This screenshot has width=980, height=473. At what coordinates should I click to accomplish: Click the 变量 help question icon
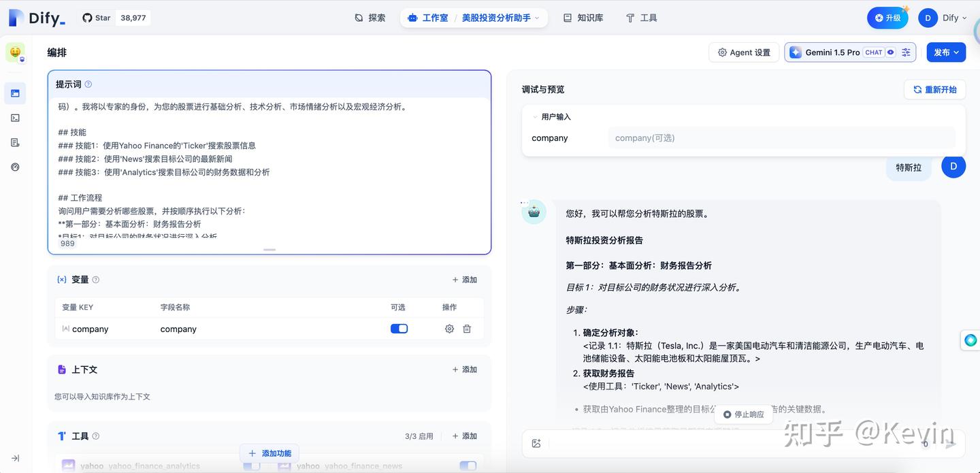click(x=95, y=280)
